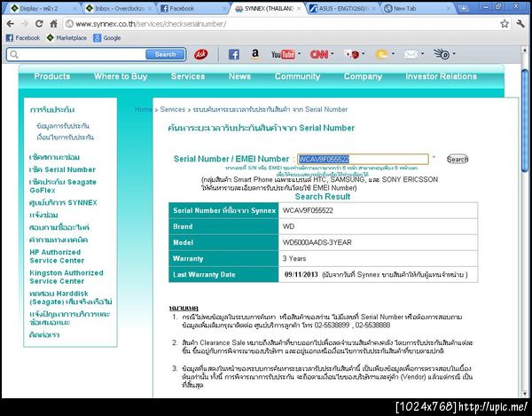Select last warranty date 09/11/2013
This screenshot has height=416, width=532.
tap(301, 274)
